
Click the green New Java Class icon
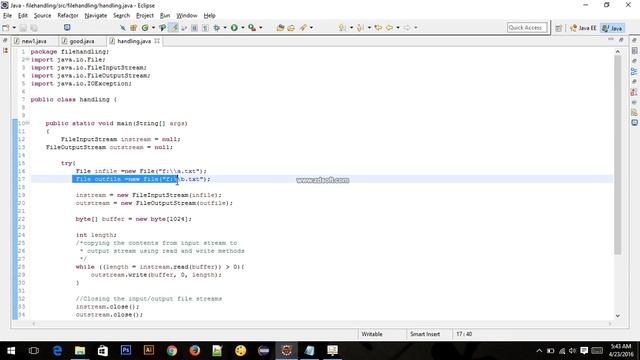pyautogui.click(x=145, y=28)
